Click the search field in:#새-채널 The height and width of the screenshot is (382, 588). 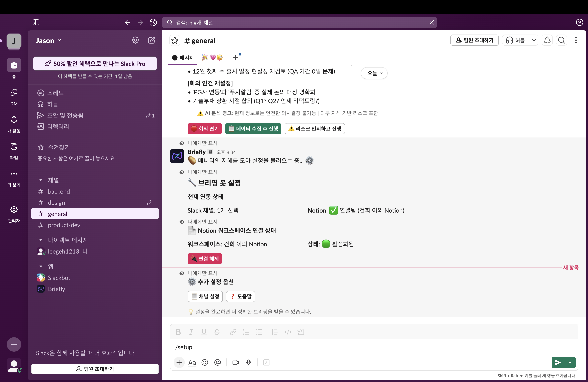coord(299,22)
